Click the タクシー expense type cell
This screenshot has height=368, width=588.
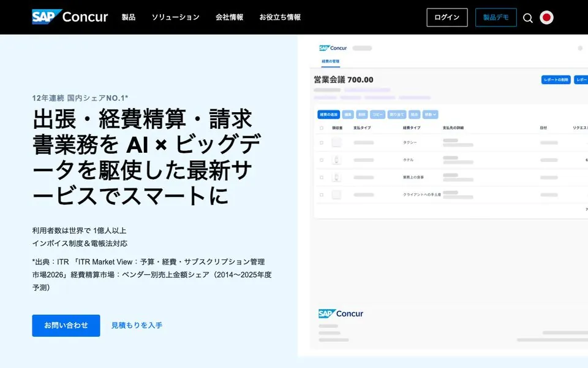pos(410,143)
